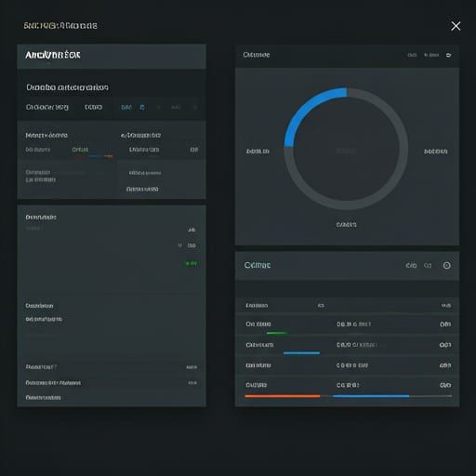Click the short green progress bar in the list
The height and width of the screenshot is (476, 476).
[277, 333]
